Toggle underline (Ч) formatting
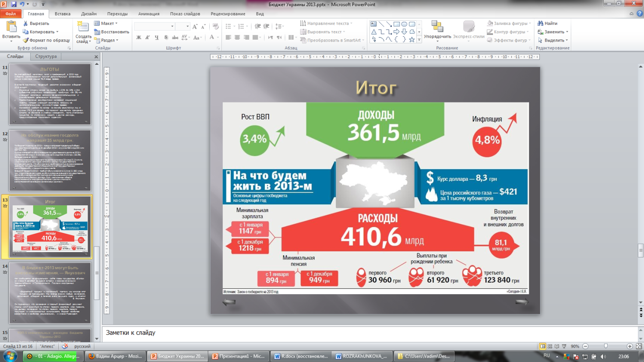 (157, 38)
